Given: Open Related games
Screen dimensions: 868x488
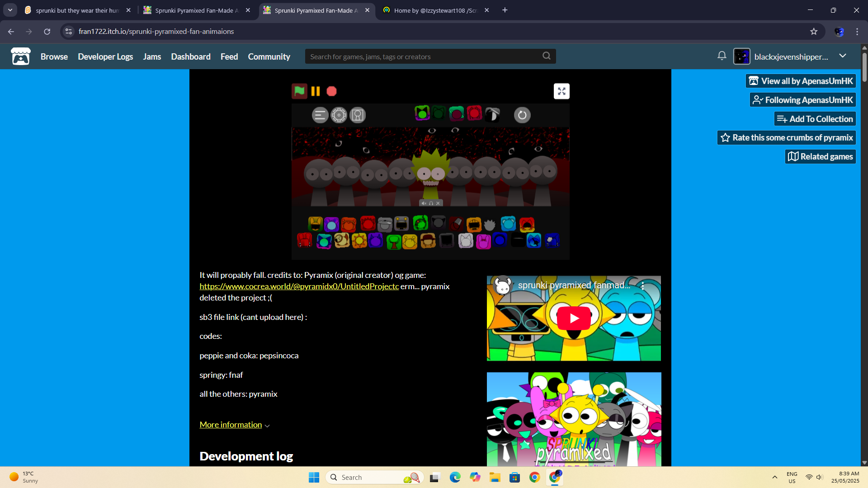Looking at the screenshot, I should pyautogui.click(x=821, y=157).
